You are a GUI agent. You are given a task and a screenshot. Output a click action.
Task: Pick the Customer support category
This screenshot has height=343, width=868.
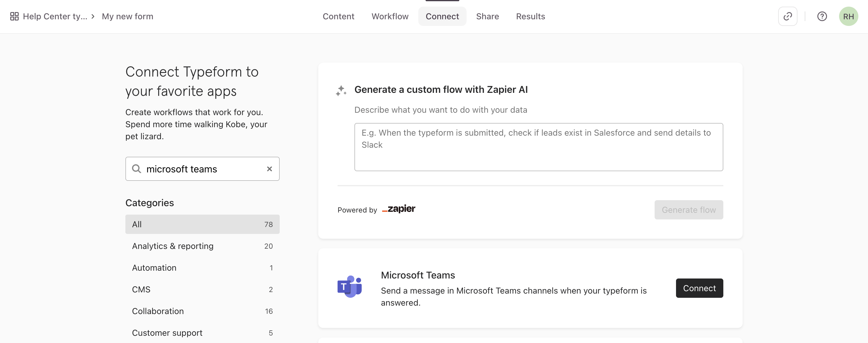point(202,332)
